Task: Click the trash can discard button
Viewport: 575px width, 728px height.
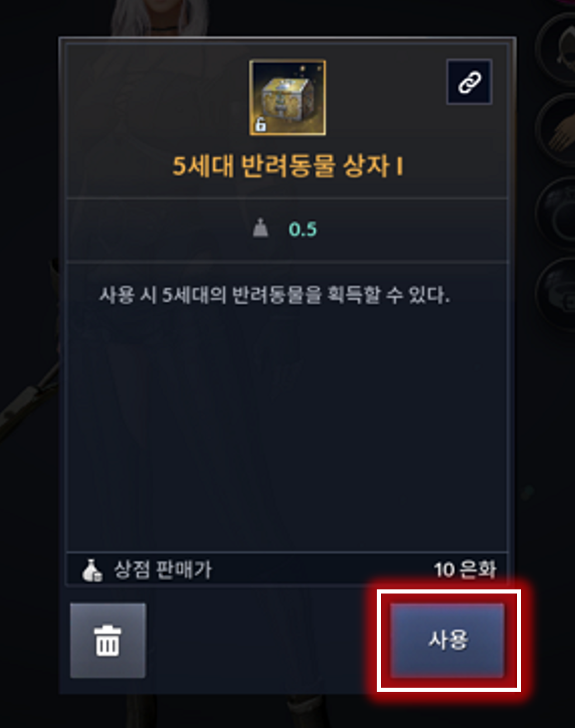Action: point(108,640)
